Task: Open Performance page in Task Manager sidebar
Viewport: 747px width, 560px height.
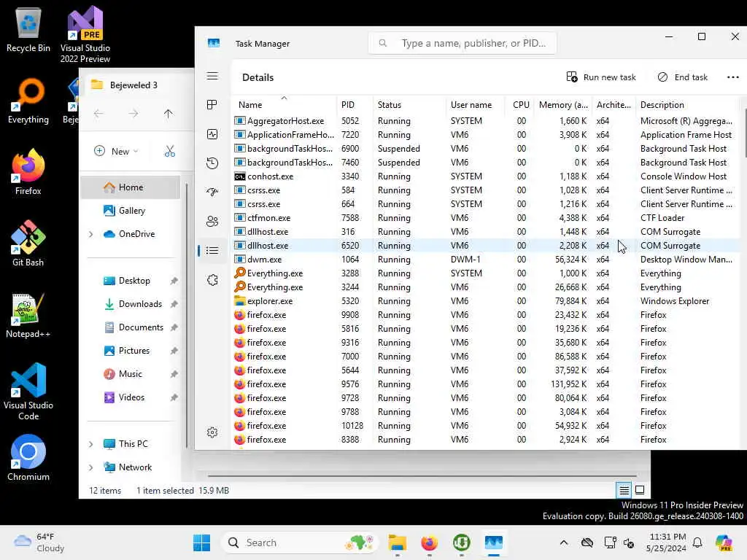Action: [212, 134]
